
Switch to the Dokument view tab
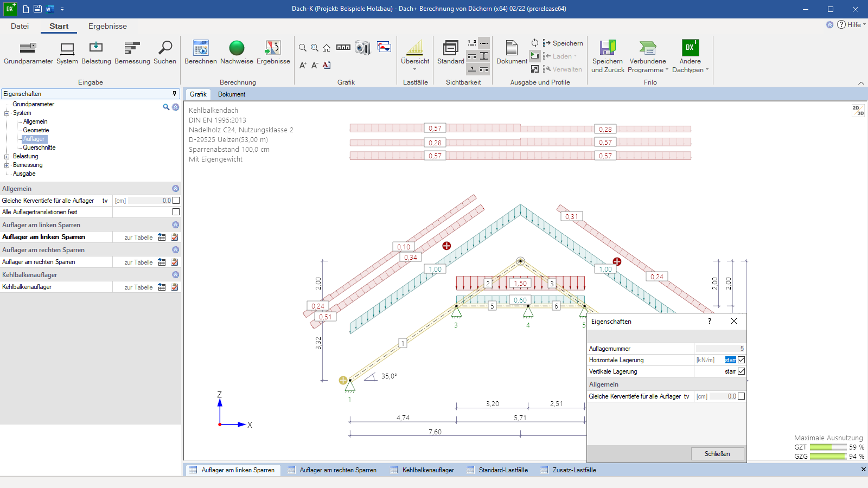[232, 94]
